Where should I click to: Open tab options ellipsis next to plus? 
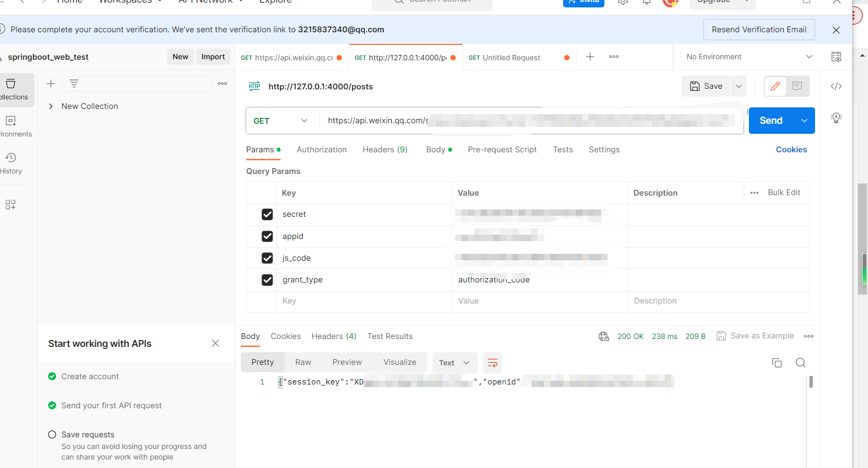(614, 57)
